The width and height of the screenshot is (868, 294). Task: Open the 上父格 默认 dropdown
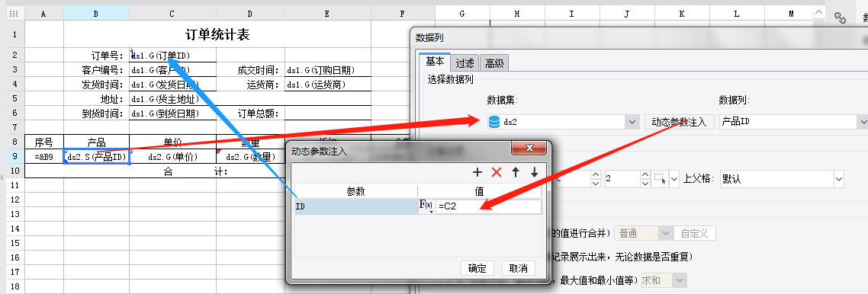pyautogui.click(x=839, y=179)
